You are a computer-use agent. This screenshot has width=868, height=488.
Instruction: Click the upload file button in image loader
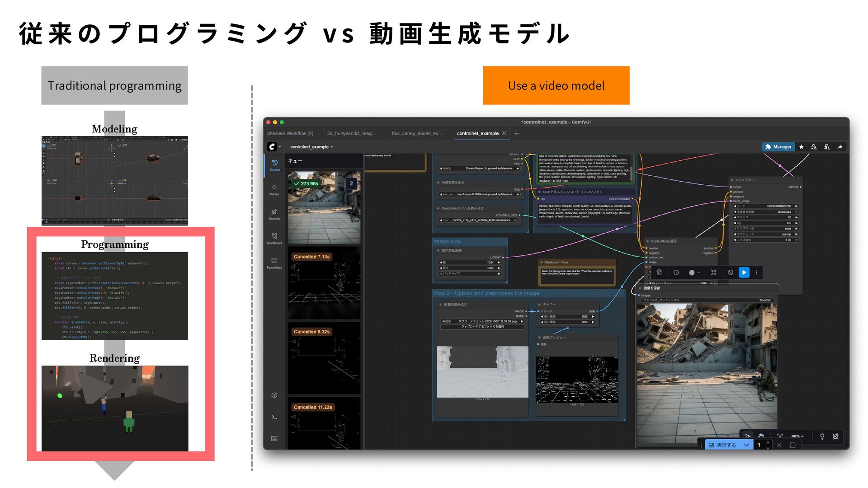click(x=482, y=327)
